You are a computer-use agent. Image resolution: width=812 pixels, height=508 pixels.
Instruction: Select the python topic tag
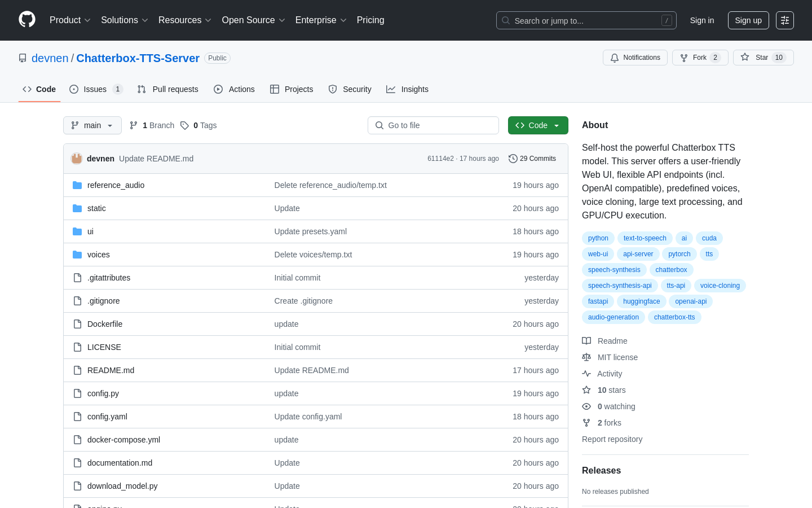598,238
